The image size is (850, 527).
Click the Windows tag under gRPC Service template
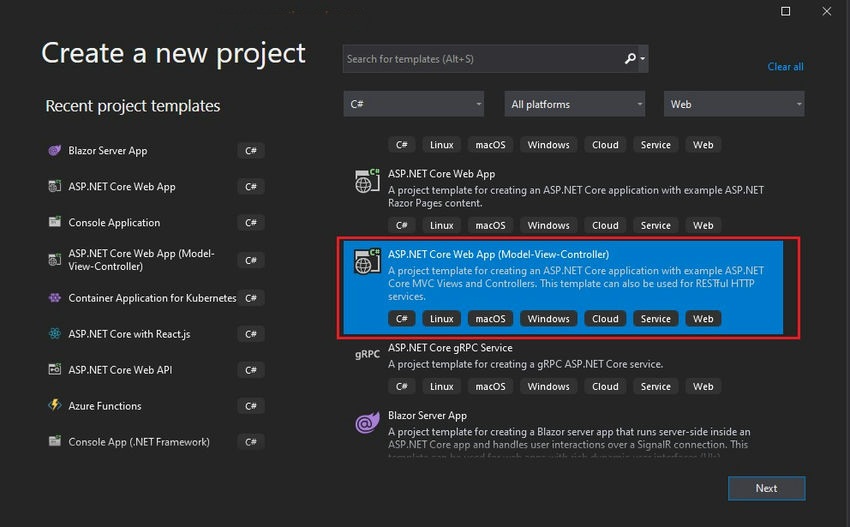(549, 387)
